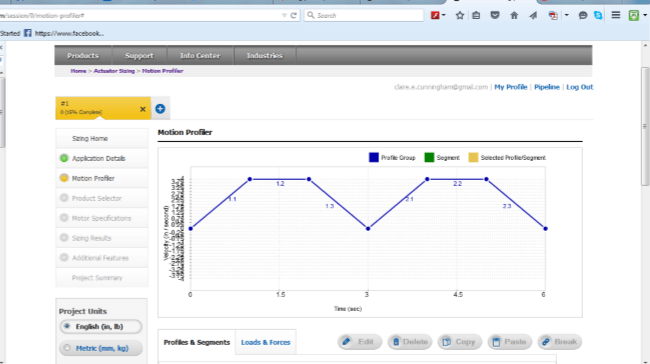
Task: Click the Home breadcrumb link
Action: point(78,71)
